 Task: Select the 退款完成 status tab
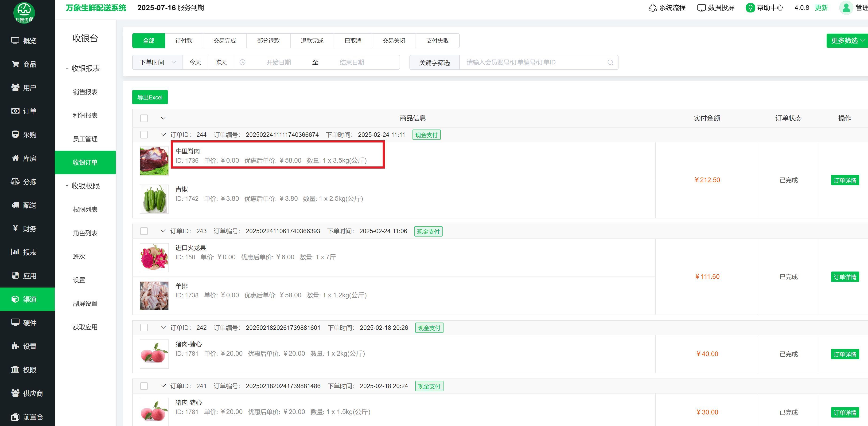[x=312, y=40]
